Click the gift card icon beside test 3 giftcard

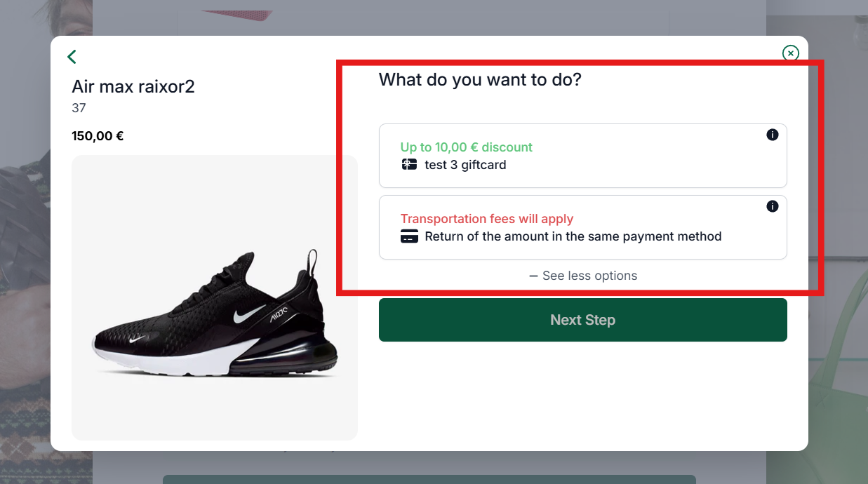[409, 165]
